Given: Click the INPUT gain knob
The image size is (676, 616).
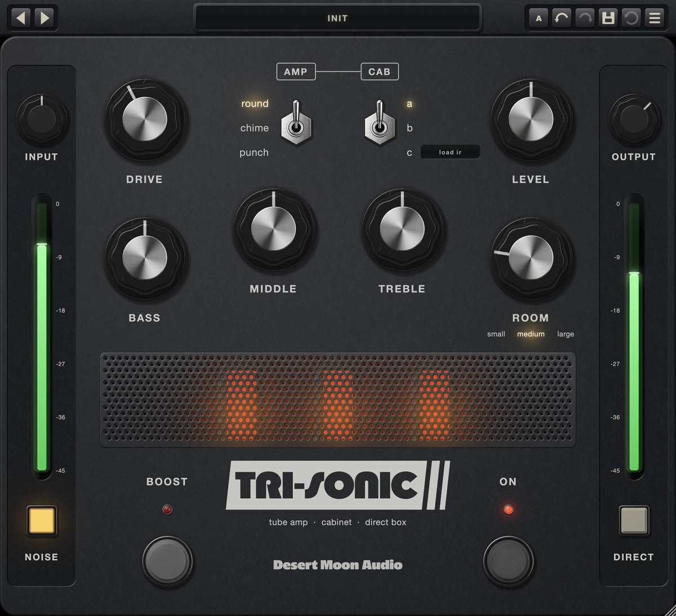Looking at the screenshot, I should [42, 119].
